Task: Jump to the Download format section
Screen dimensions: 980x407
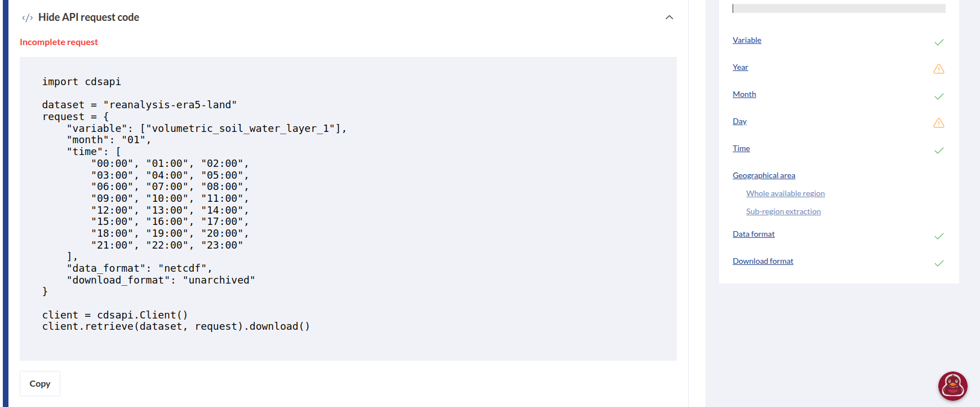Action: pos(762,261)
